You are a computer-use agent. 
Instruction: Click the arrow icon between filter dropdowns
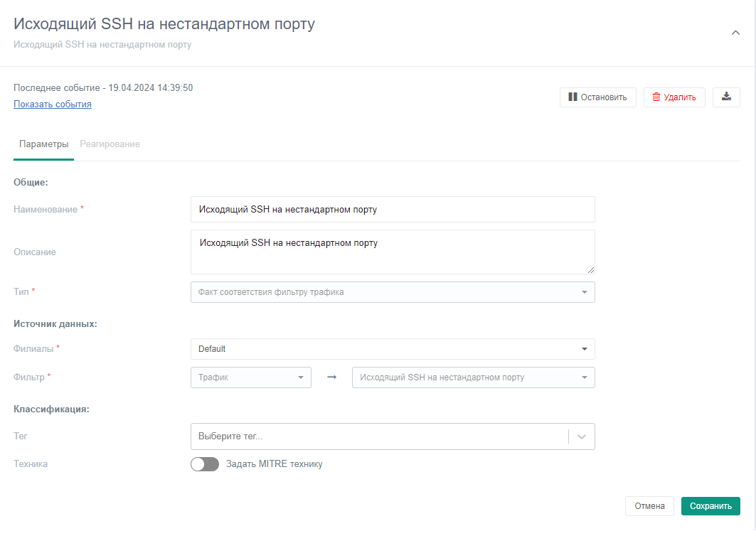pos(331,377)
